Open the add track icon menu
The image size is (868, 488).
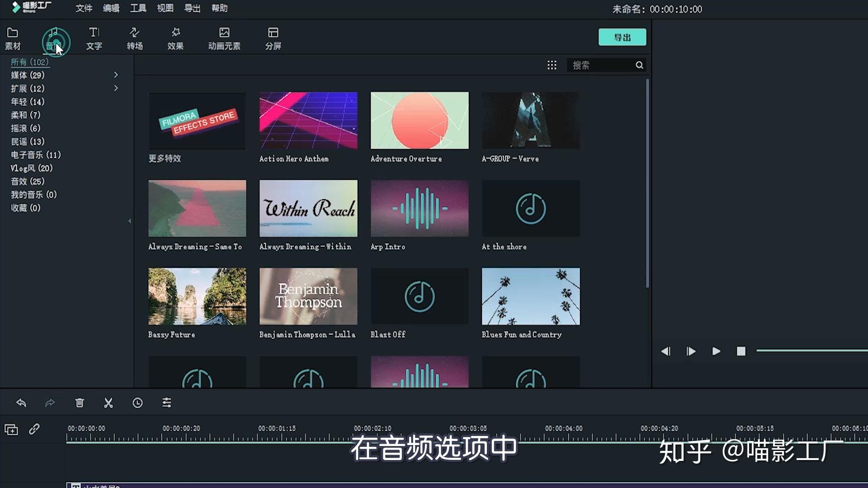point(11,429)
